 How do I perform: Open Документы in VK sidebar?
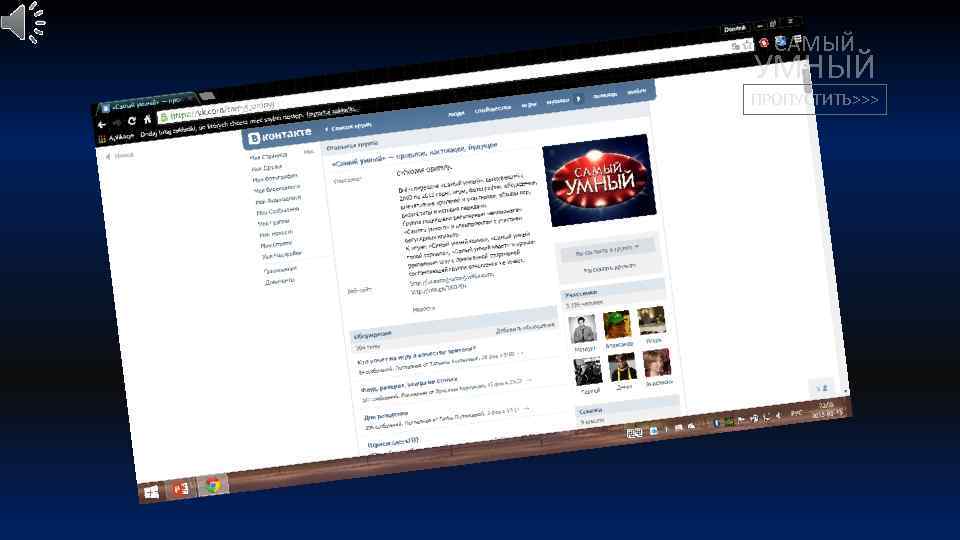pyautogui.click(x=280, y=282)
